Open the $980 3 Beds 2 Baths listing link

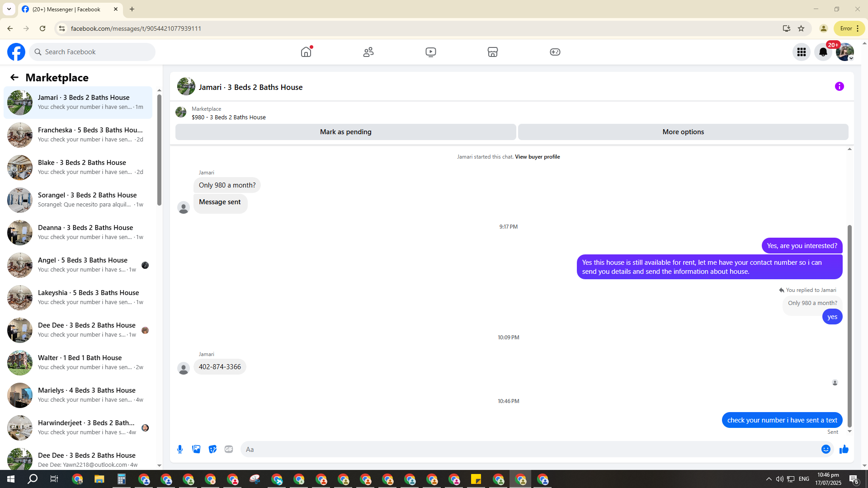pos(229,117)
